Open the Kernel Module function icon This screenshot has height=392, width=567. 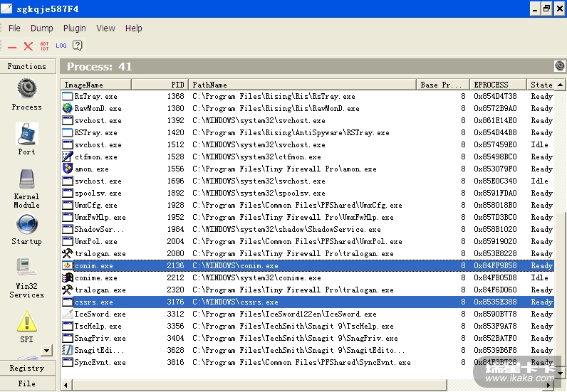pos(27,179)
